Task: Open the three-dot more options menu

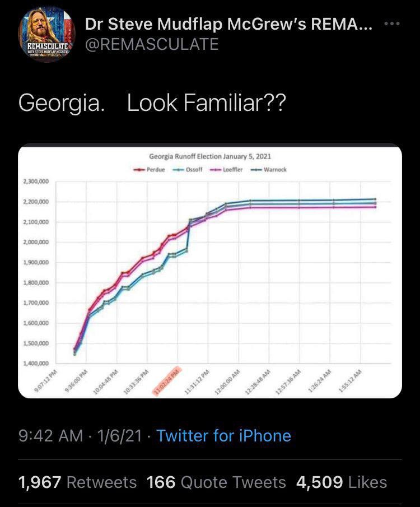Action: click(x=392, y=24)
